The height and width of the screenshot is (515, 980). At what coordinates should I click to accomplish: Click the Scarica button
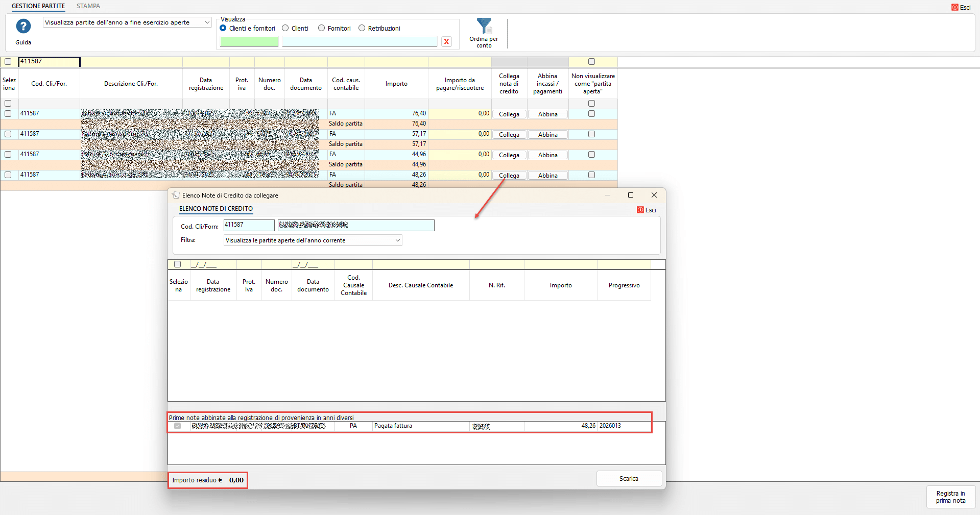[629, 479]
